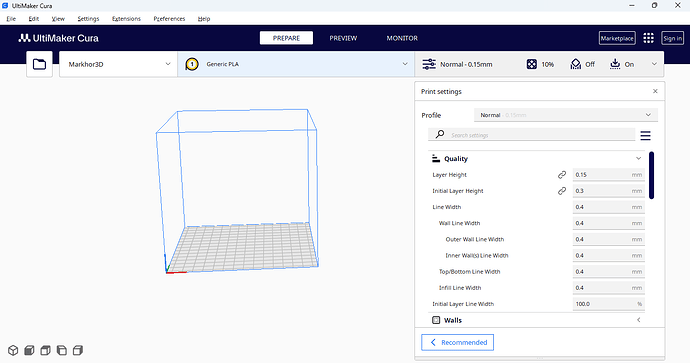The image size is (690, 363).
Task: Close the Print settings panel
Action: [655, 91]
